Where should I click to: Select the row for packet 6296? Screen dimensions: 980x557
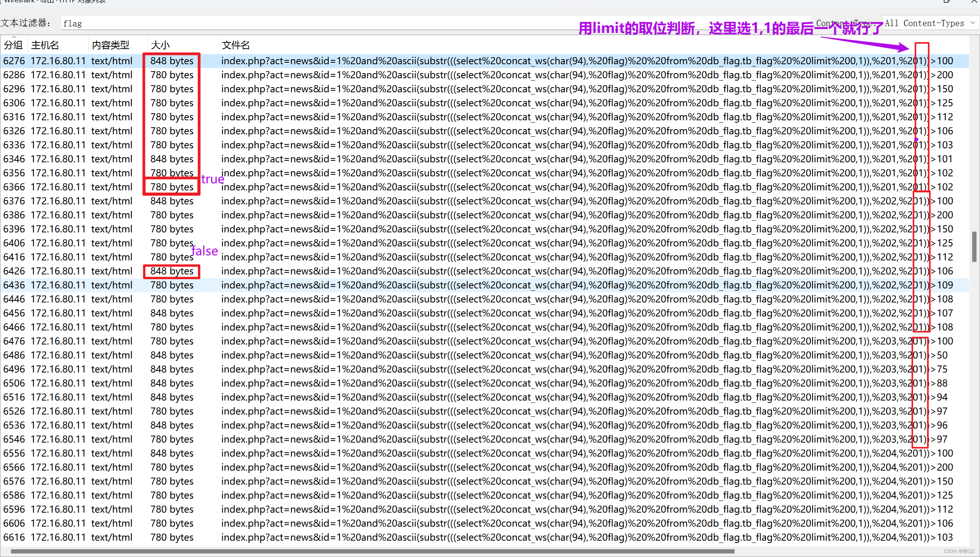pos(485,89)
